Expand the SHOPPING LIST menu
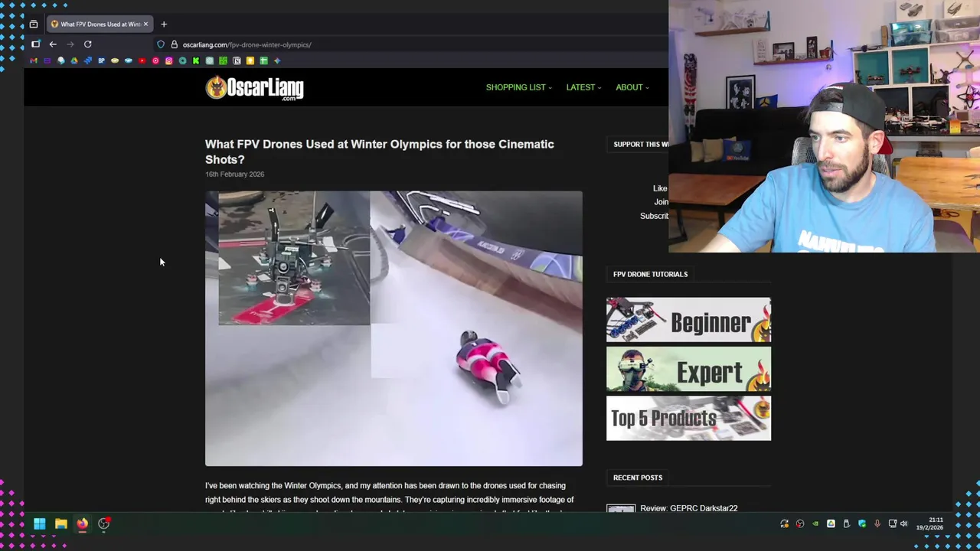Image resolution: width=980 pixels, height=551 pixels. (x=518, y=87)
